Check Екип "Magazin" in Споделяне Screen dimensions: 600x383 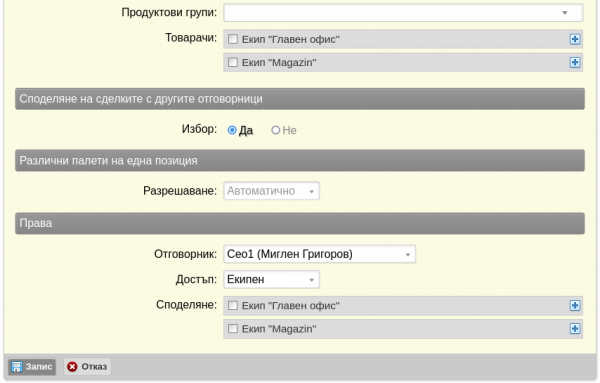233,329
